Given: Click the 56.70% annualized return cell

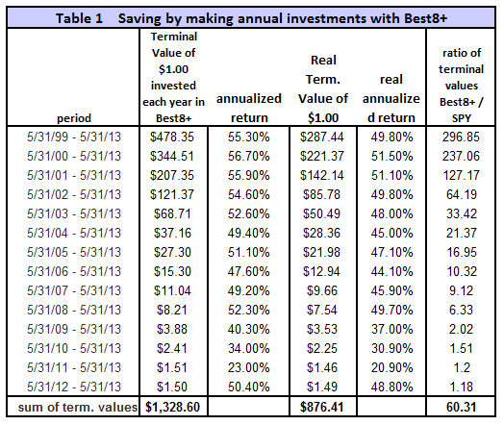Looking at the screenshot, I should [249, 157].
